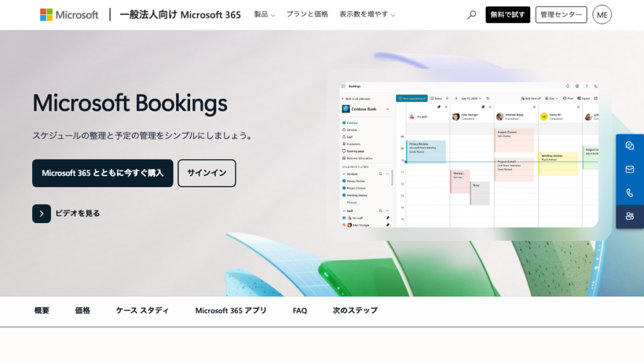Switch to the FAQ tab
Image resolution: width=644 pixels, height=362 pixels.
pyautogui.click(x=300, y=310)
